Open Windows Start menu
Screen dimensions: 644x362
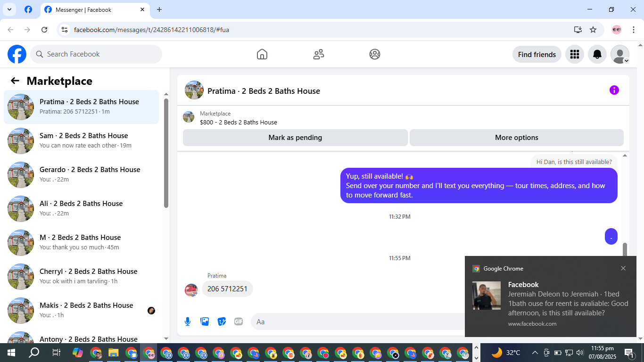(x=11, y=353)
